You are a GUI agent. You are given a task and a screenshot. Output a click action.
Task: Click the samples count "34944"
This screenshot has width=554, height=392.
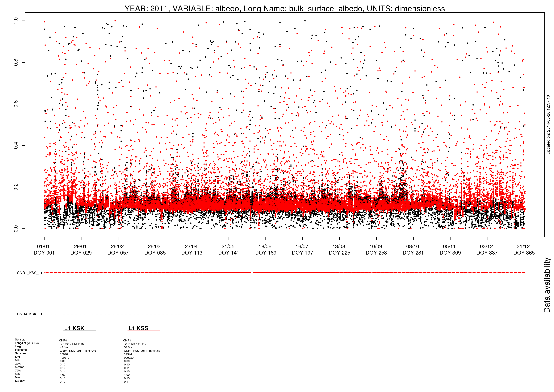[x=128, y=354]
